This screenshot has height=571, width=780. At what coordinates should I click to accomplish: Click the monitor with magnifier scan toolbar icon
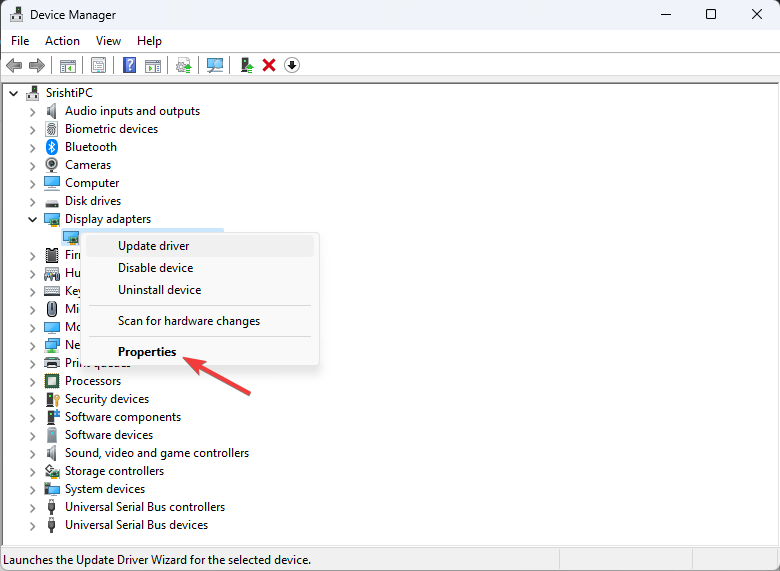[214, 65]
